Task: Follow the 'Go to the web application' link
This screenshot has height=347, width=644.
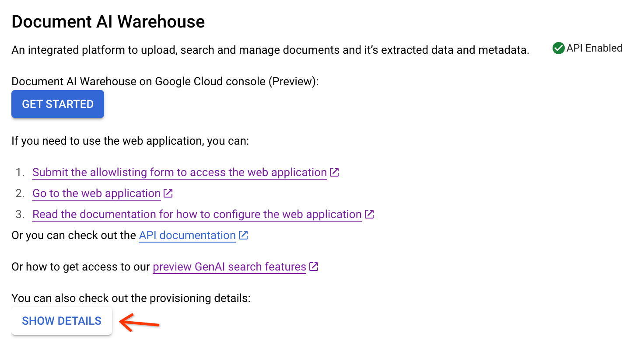Action: 96,193
